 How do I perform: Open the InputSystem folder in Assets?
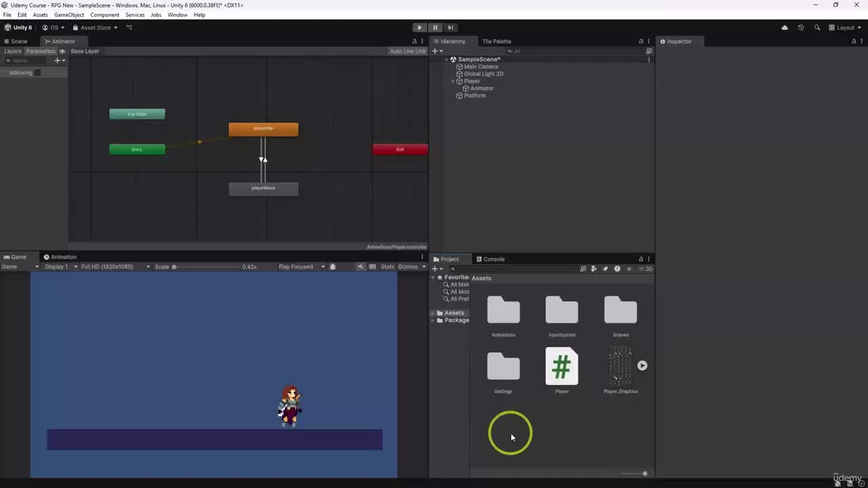pos(561,317)
